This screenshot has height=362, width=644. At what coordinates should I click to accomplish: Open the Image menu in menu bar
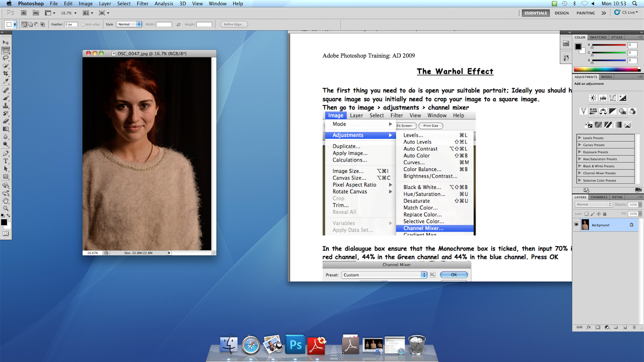point(85,4)
